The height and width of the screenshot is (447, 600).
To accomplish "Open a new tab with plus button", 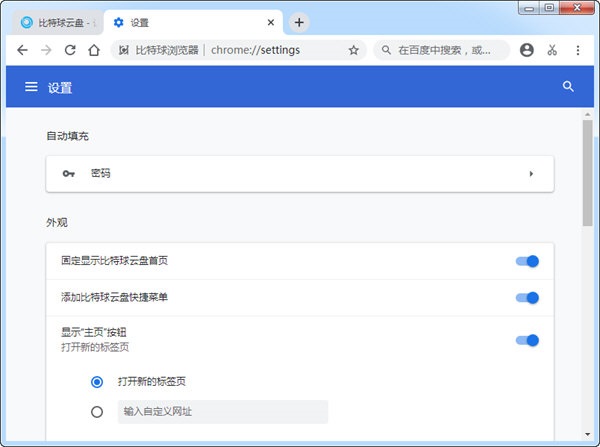I will pyautogui.click(x=299, y=22).
